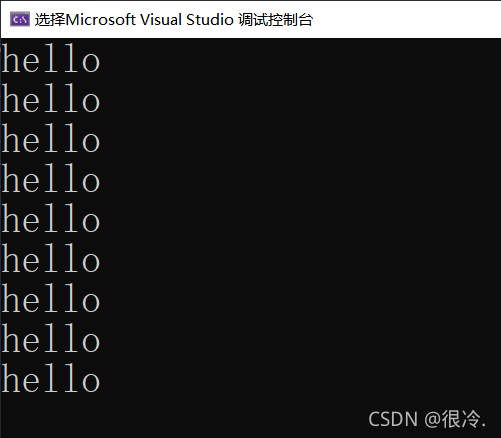This screenshot has height=438, width=501.
Task: Select the first hello output line
Action: (x=51, y=58)
